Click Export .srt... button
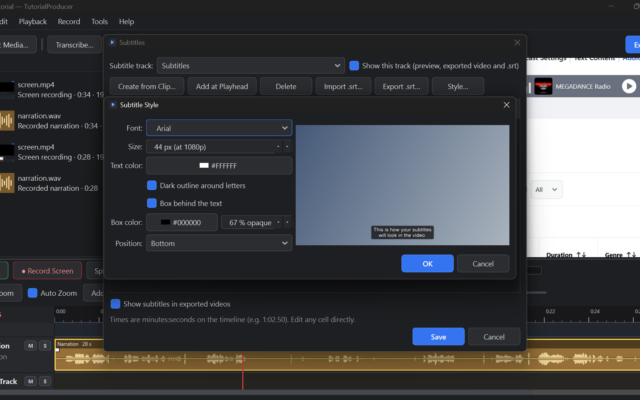Screen dimensions: 640x400 click(x=401, y=87)
